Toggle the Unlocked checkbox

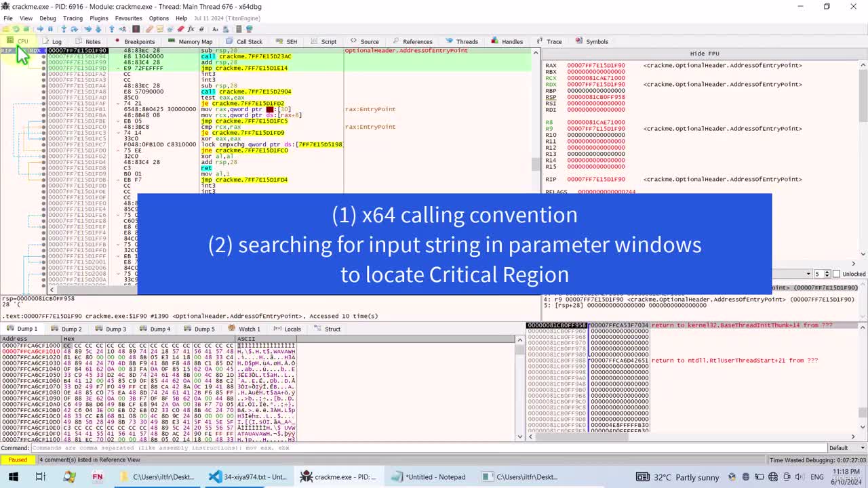tap(836, 274)
